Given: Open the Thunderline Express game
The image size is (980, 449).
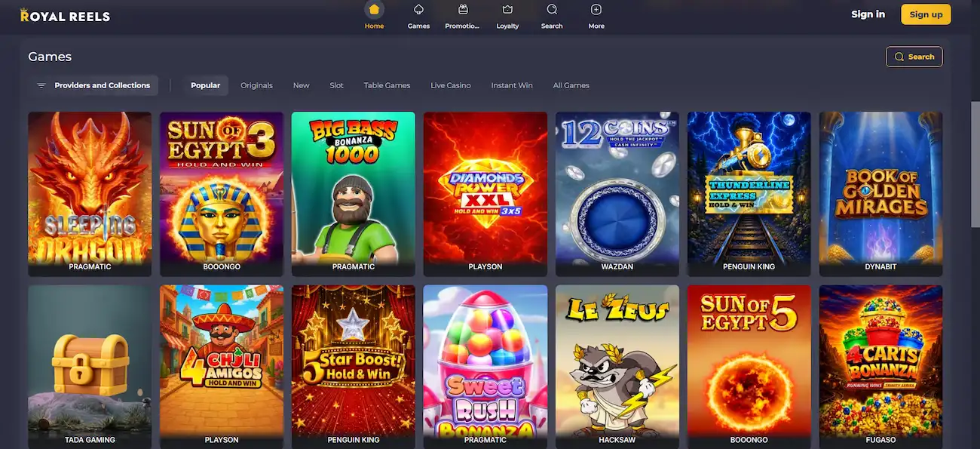Looking at the screenshot, I should [749, 194].
